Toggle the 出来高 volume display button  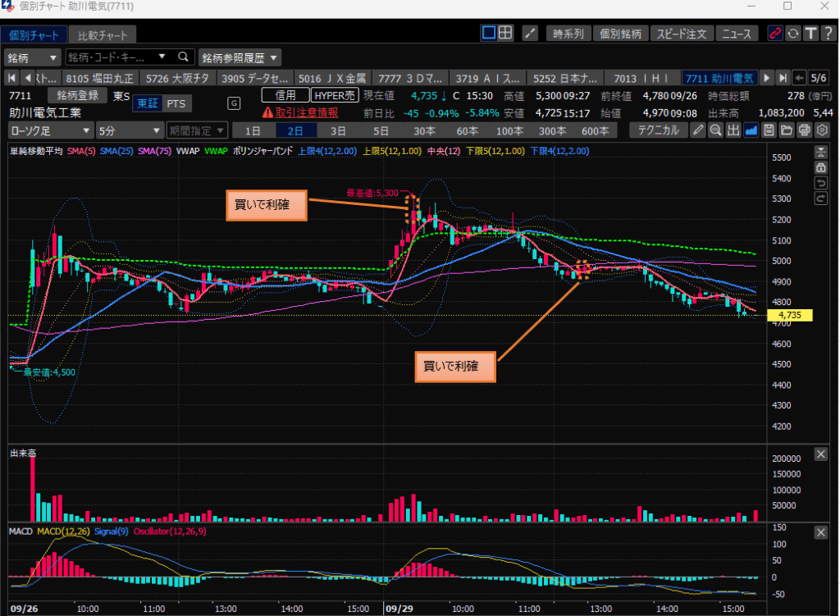(733, 130)
